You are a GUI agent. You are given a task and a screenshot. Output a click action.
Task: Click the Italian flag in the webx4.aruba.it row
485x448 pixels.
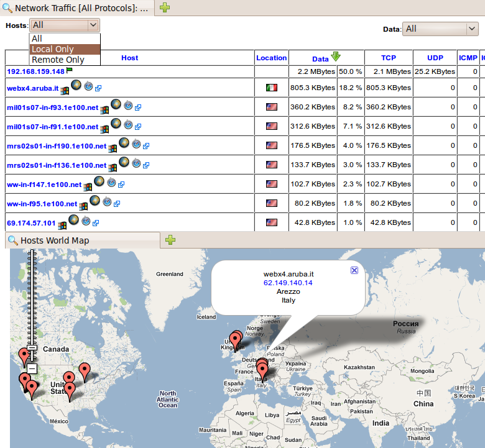[x=272, y=88]
